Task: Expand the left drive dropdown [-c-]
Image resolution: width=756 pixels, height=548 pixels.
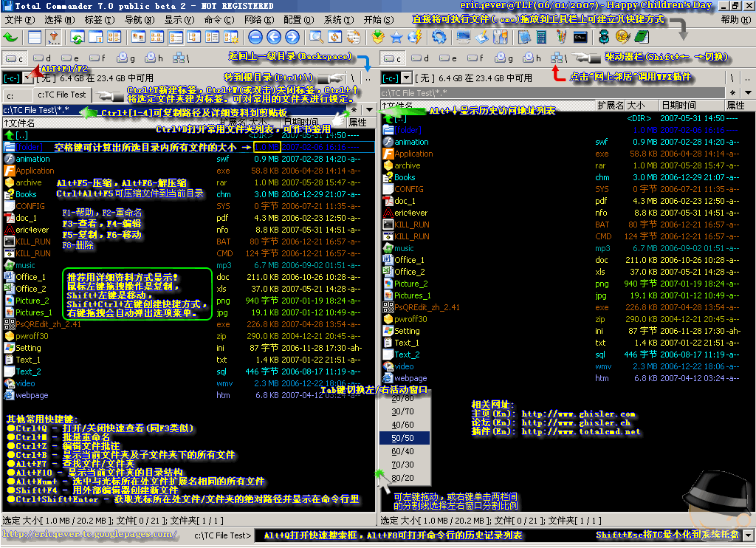Action: (x=27, y=78)
